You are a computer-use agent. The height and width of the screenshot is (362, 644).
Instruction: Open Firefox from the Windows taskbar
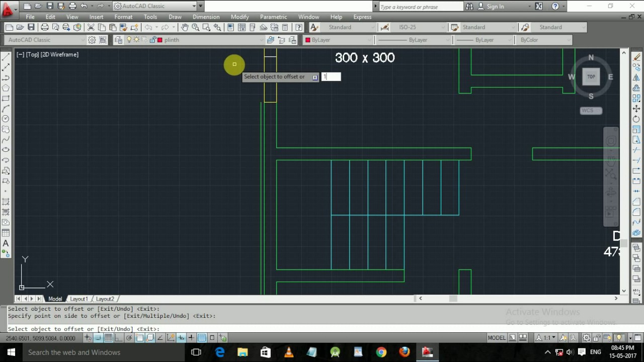click(404, 352)
